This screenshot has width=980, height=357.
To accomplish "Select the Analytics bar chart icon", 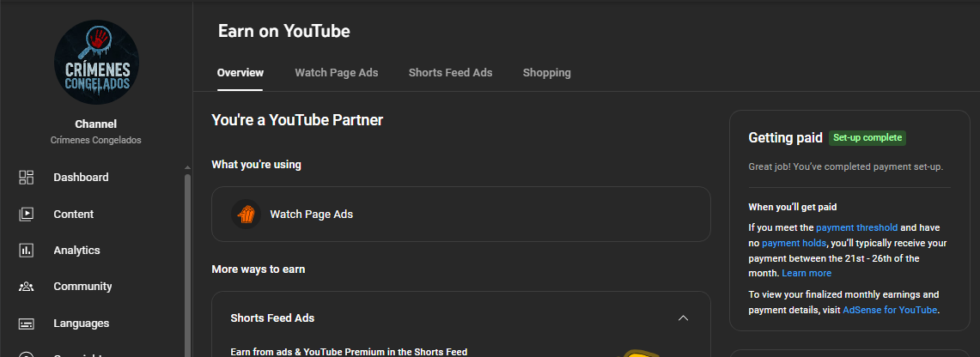I will click(x=27, y=251).
